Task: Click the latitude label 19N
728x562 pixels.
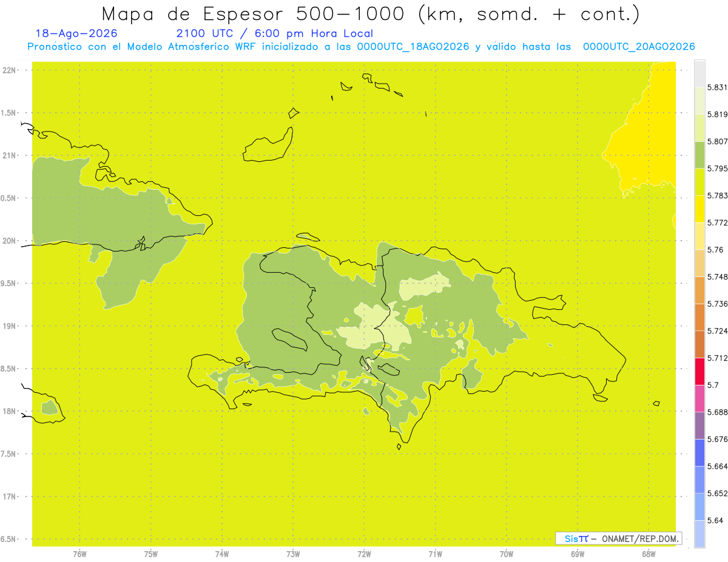Action: click(x=8, y=326)
